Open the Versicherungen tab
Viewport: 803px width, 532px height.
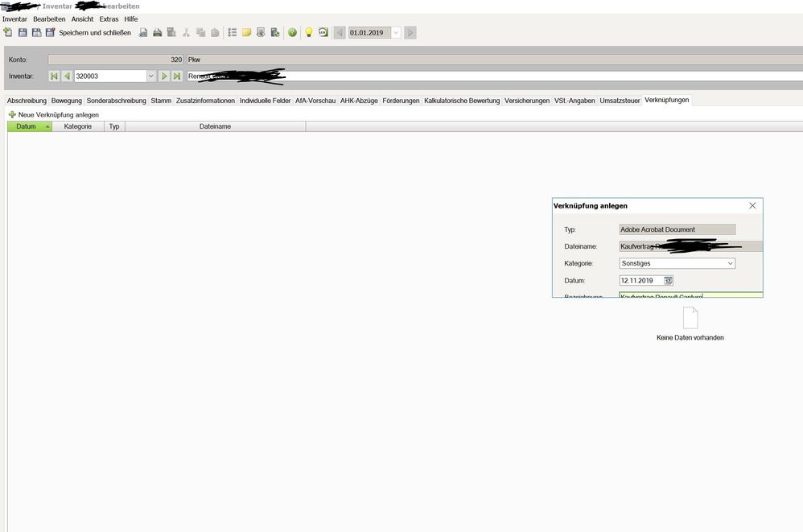(x=527, y=101)
